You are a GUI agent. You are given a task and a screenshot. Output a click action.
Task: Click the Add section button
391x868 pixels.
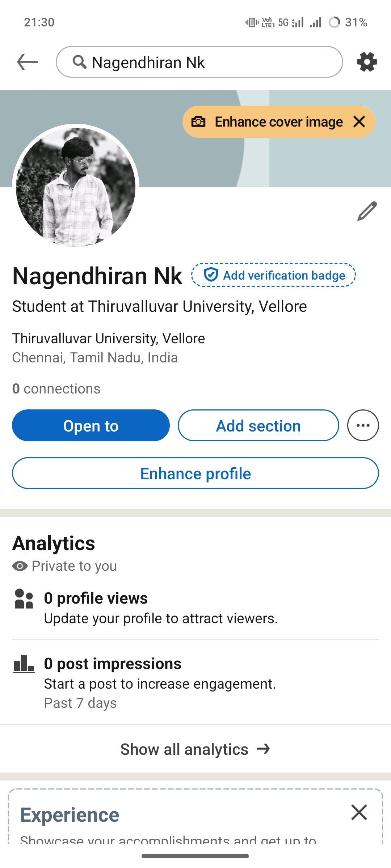[258, 425]
